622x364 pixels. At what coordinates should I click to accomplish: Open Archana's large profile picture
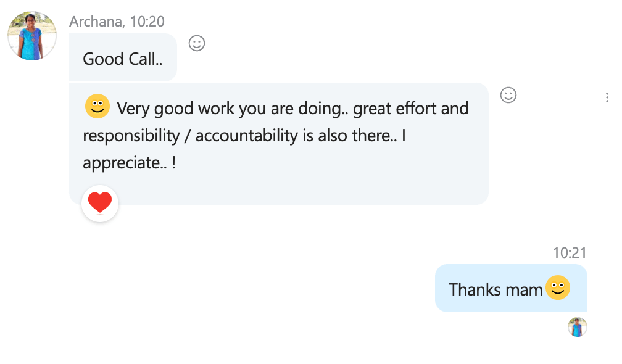click(x=32, y=36)
